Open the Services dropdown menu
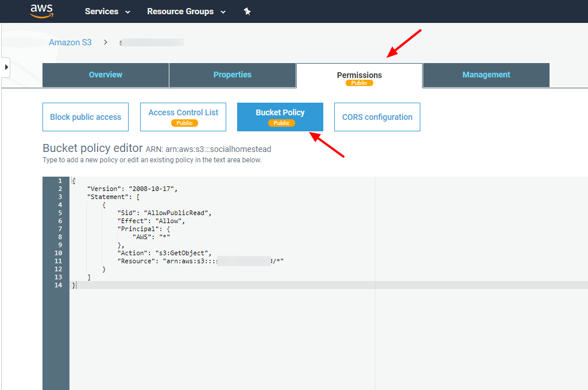This screenshot has width=588, height=390. point(107,11)
